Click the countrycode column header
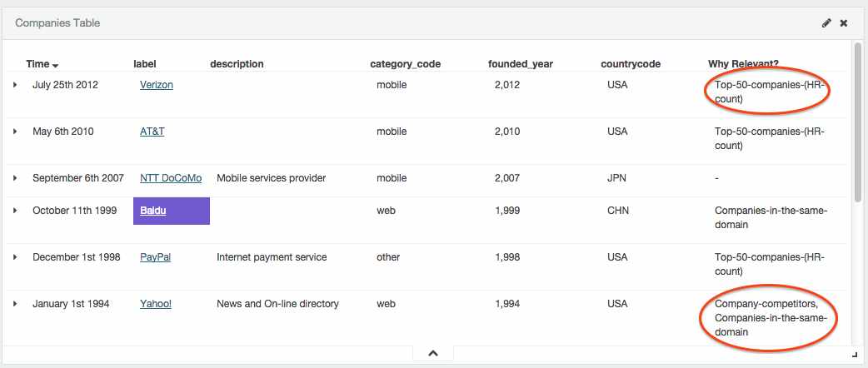The image size is (868, 368). pos(631,63)
